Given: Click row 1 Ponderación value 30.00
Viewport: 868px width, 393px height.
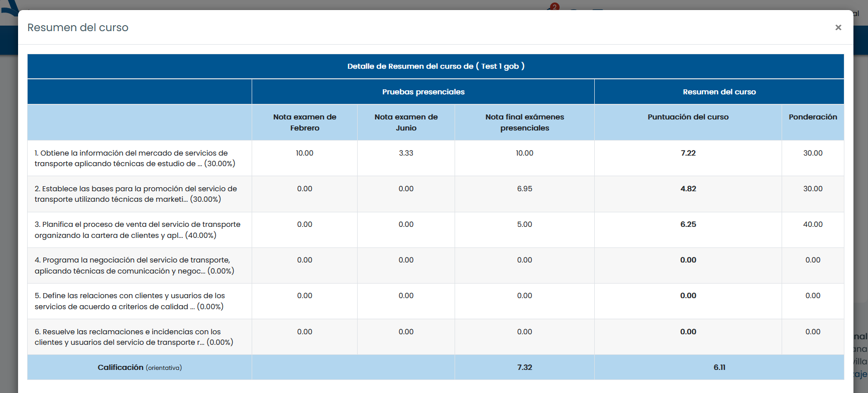Looking at the screenshot, I should pos(813,153).
